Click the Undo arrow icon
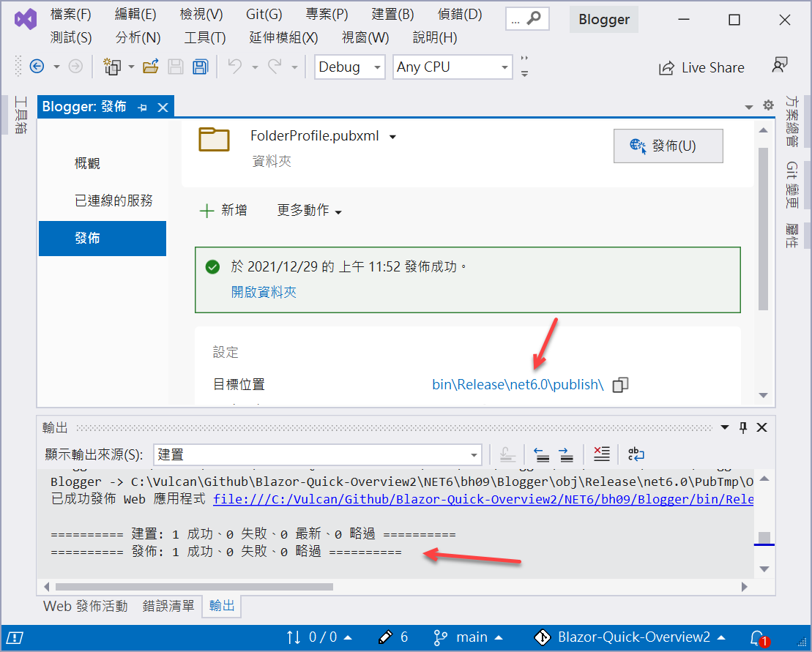 coord(235,67)
